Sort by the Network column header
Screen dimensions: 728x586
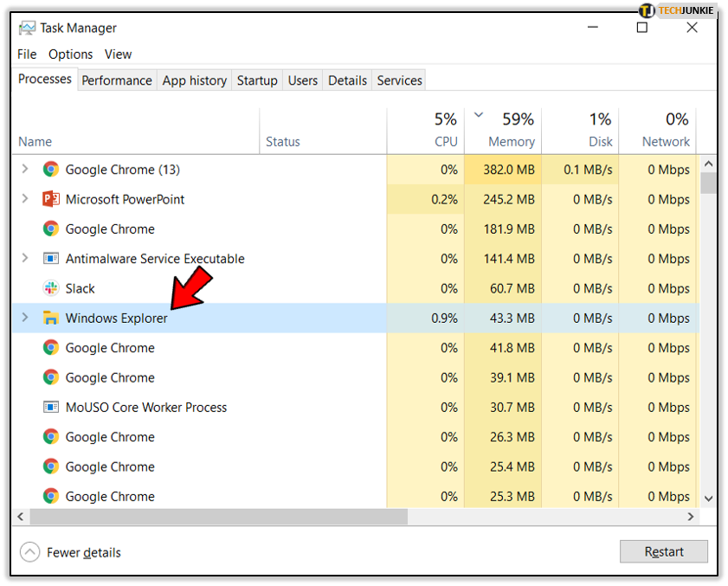[657, 131]
